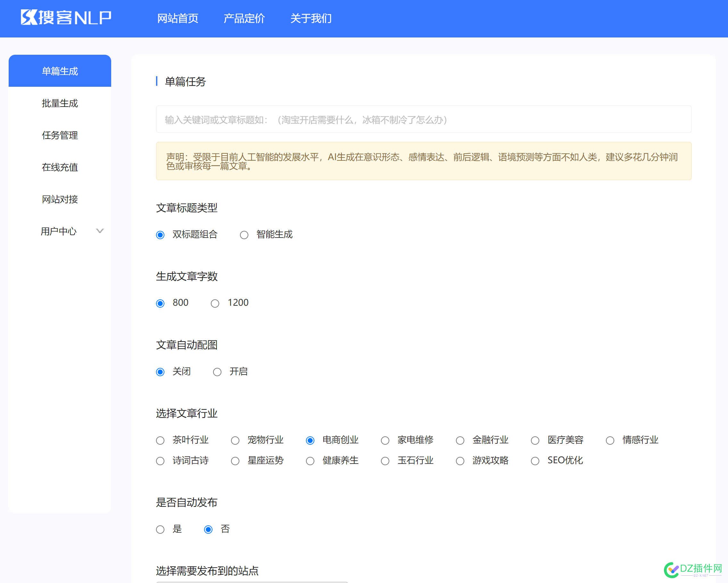Switch to 批量生成 in the sidebar
Image resolution: width=728 pixels, height=583 pixels.
coord(60,103)
